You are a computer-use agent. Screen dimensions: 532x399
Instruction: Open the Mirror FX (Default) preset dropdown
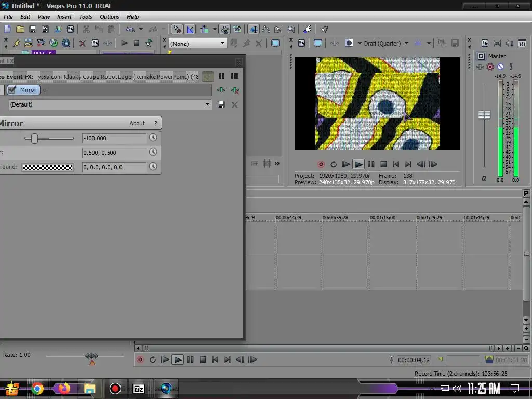coord(110,104)
